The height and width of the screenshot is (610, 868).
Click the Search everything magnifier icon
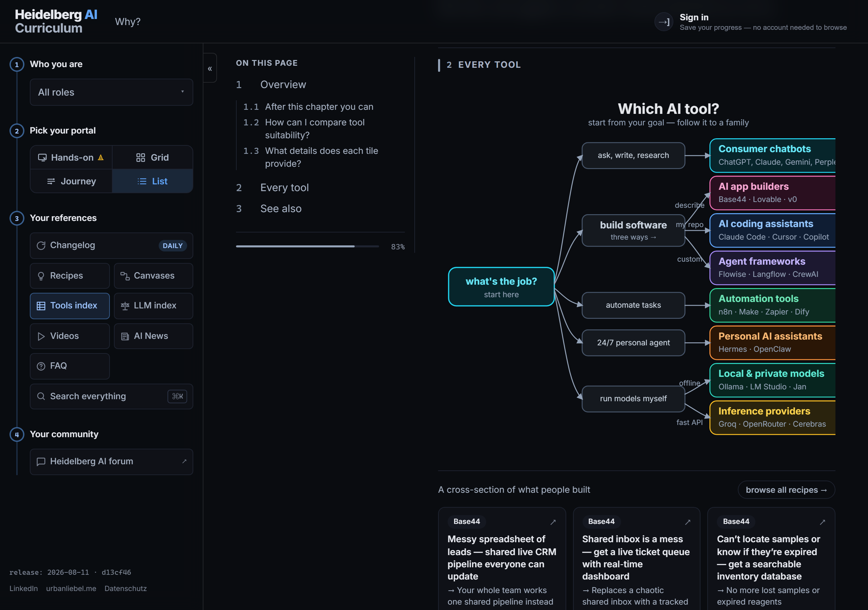click(x=41, y=396)
